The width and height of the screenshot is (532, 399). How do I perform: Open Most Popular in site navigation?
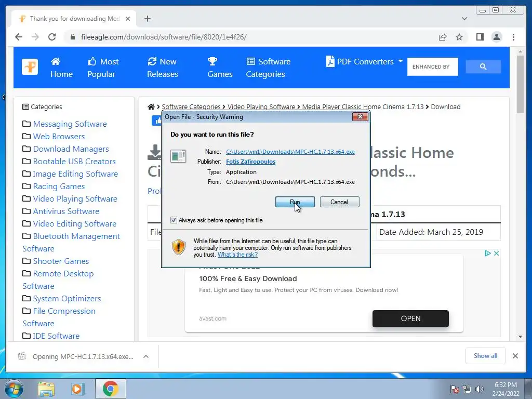103,68
